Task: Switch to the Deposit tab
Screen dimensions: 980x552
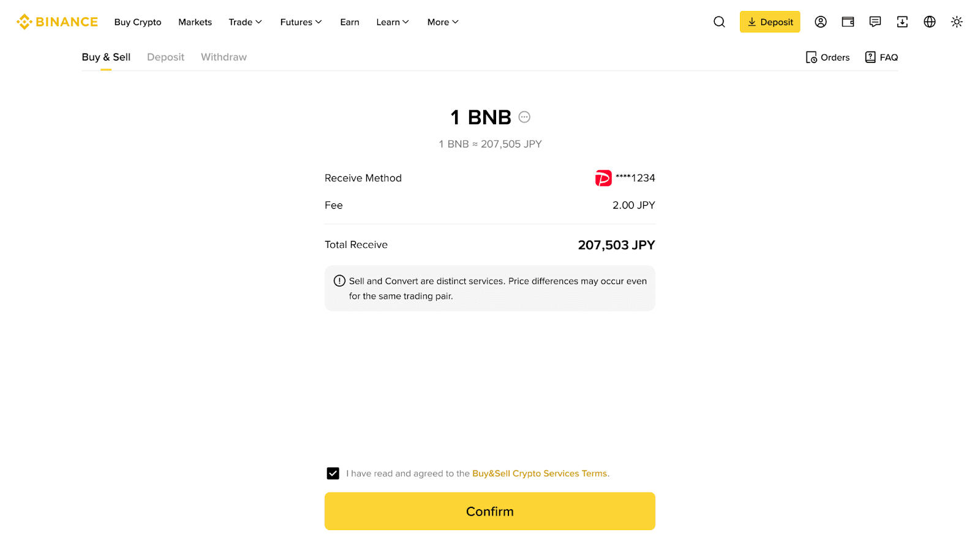Action: [x=165, y=57]
